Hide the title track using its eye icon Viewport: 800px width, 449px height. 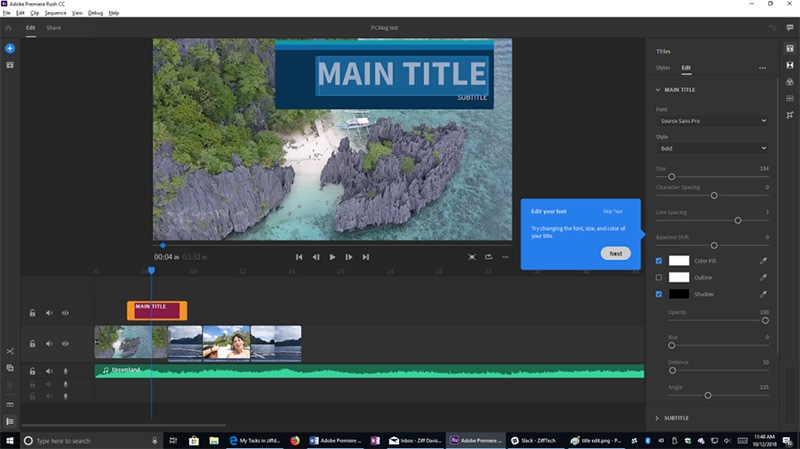65,313
